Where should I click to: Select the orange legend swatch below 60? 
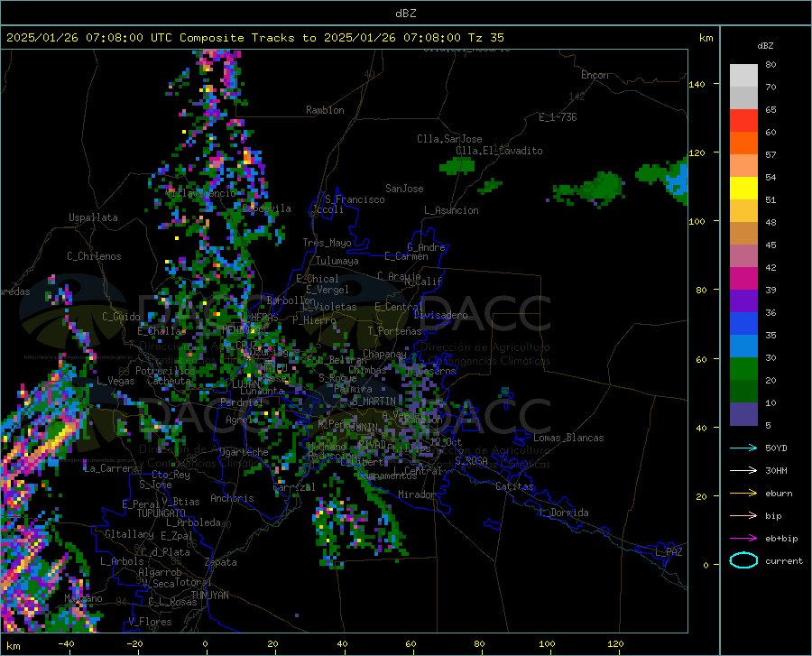click(x=743, y=143)
